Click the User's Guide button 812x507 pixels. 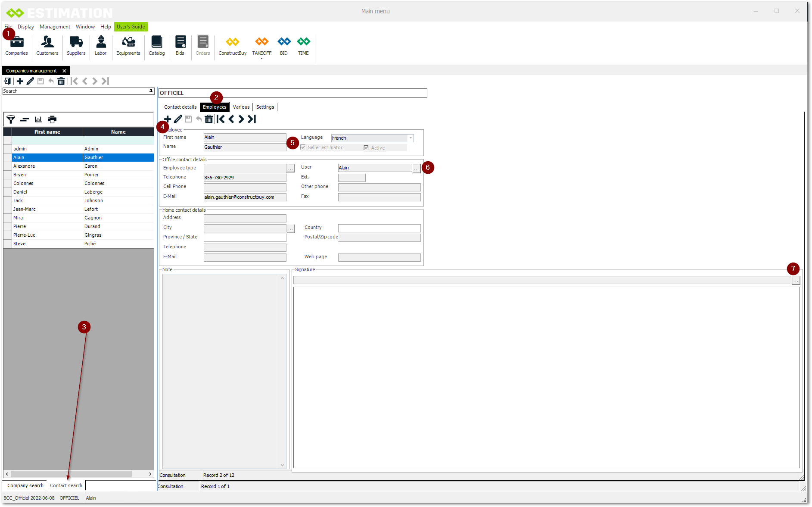pyautogui.click(x=131, y=27)
